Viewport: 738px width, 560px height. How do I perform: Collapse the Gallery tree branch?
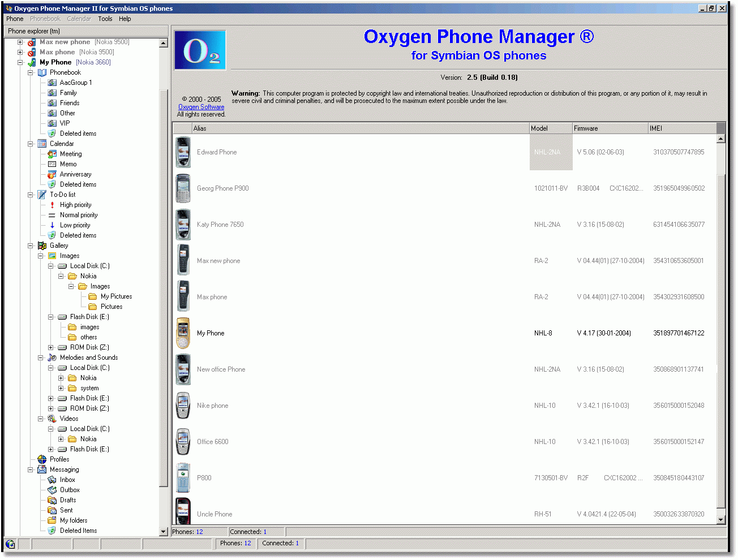click(31, 245)
